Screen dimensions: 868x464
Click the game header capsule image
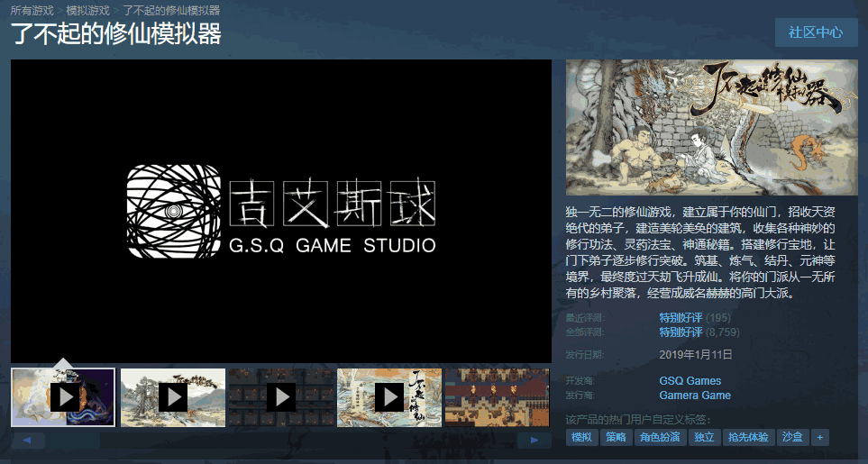711,127
